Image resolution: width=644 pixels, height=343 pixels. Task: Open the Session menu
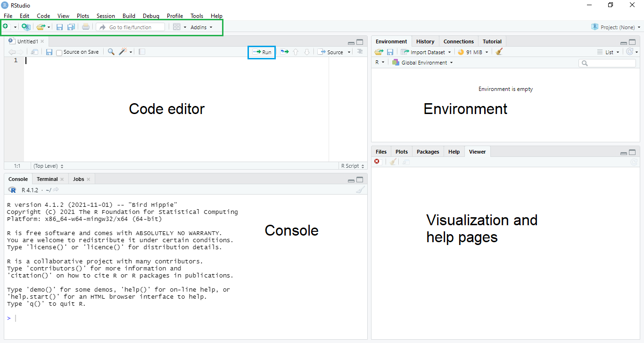[x=106, y=16]
